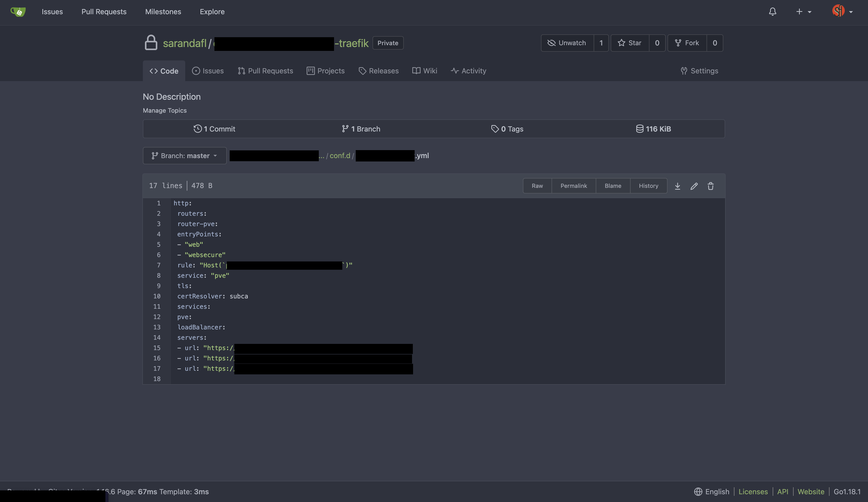Click the 116 KiB repository size
Image resolution: width=868 pixels, height=502 pixels.
(653, 129)
